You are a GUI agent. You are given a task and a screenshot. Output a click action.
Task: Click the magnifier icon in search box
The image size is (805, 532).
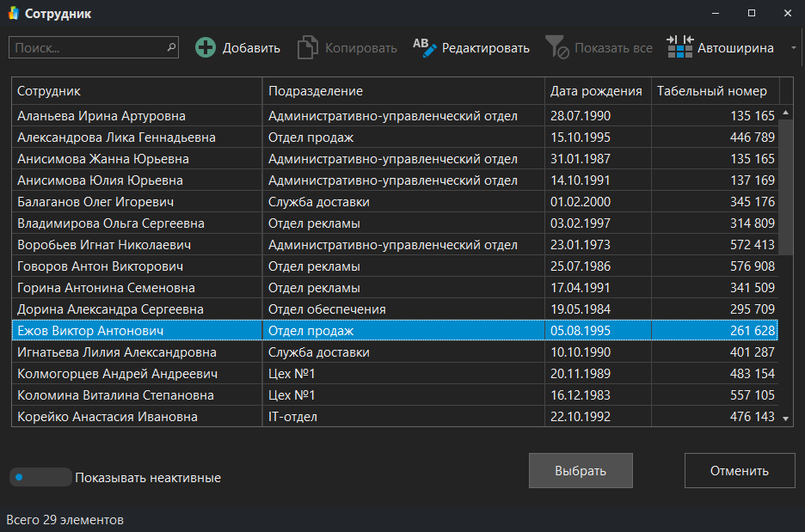[x=170, y=48]
